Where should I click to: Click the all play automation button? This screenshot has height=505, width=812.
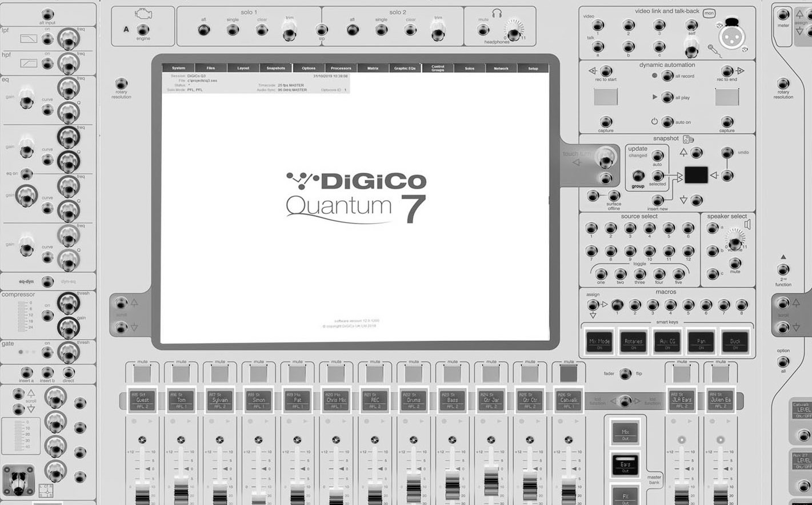667,98
